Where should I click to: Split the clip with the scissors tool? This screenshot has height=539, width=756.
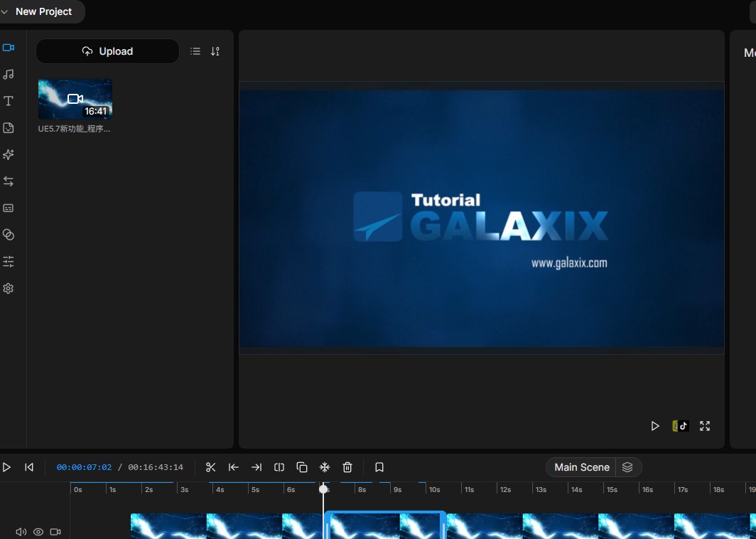pyautogui.click(x=210, y=467)
